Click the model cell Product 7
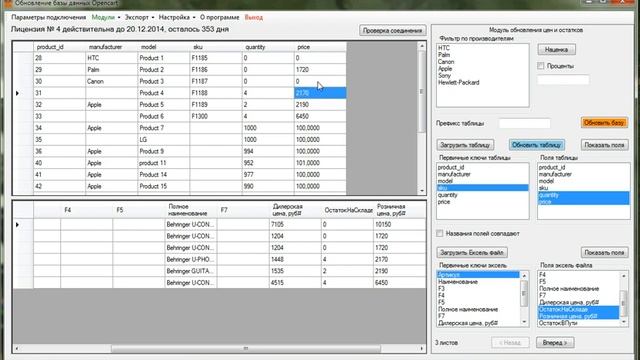640x360 pixels. [x=164, y=128]
